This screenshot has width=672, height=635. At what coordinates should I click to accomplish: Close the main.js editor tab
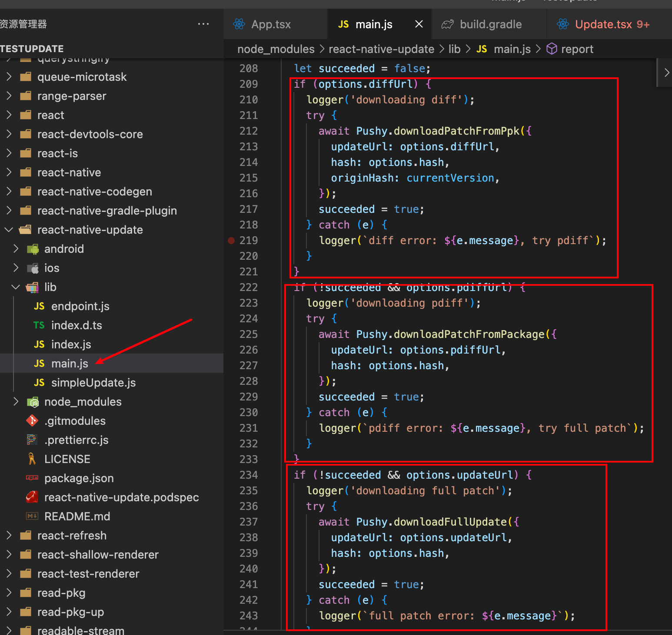point(419,24)
